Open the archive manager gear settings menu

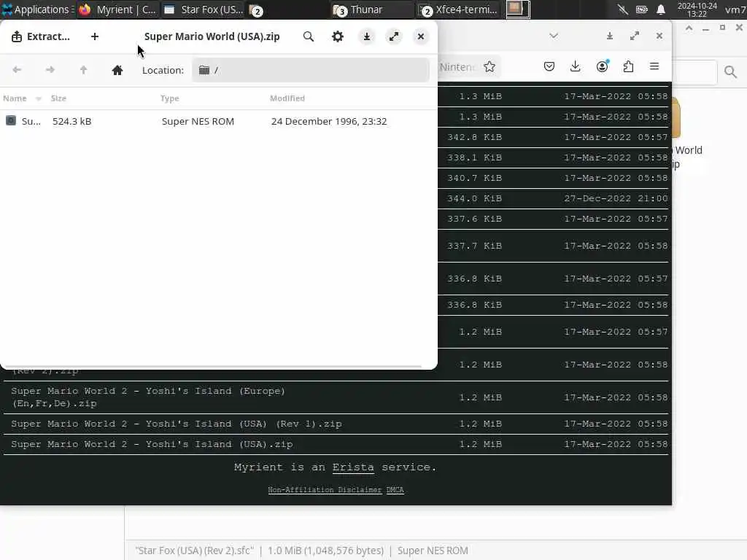[x=338, y=36]
